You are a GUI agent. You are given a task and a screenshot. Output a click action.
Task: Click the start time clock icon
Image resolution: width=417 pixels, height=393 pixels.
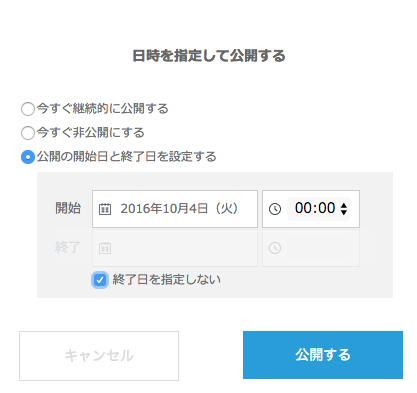pyautogui.click(x=275, y=209)
